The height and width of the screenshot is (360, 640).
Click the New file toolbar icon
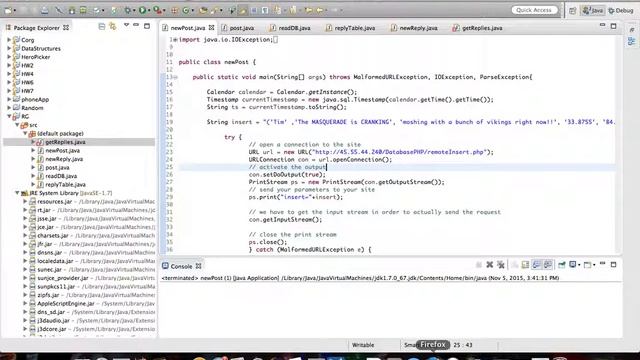point(8,10)
